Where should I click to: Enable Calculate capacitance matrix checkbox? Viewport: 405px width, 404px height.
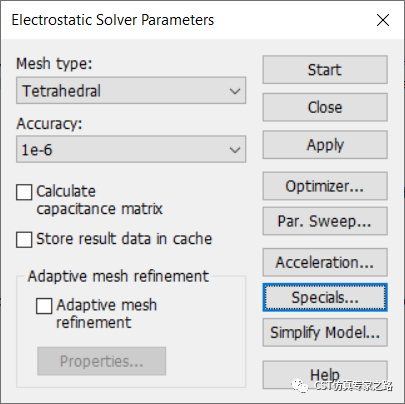[24, 192]
